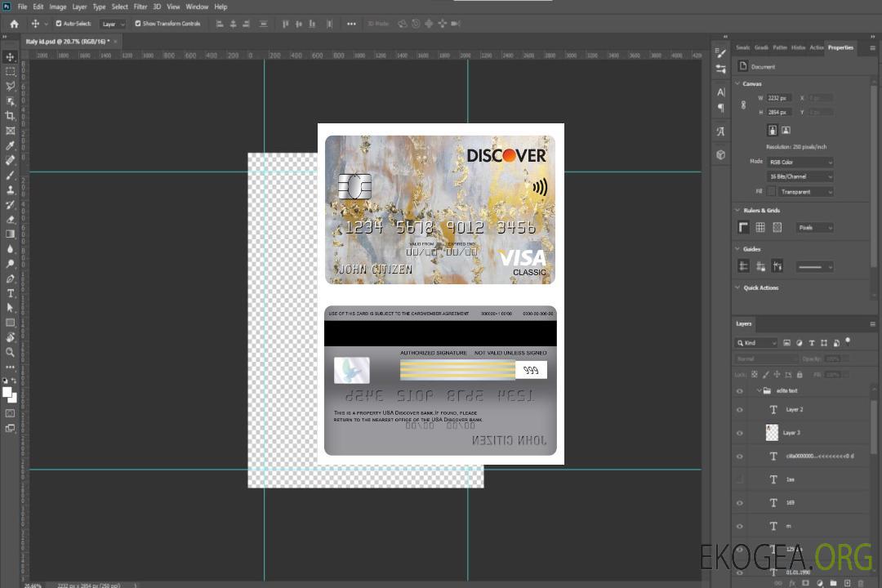The width and height of the screenshot is (882, 588).
Task: Hide Layer 3 via eye icon
Action: 740,434
